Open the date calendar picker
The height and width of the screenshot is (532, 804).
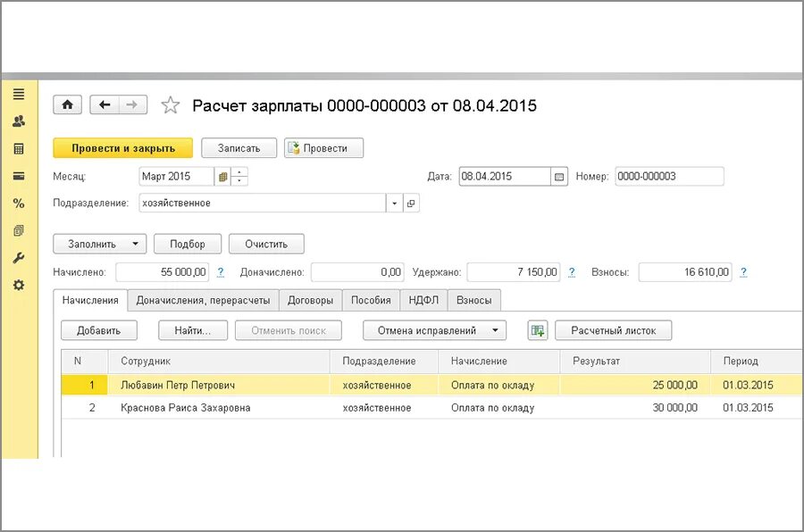click(559, 177)
